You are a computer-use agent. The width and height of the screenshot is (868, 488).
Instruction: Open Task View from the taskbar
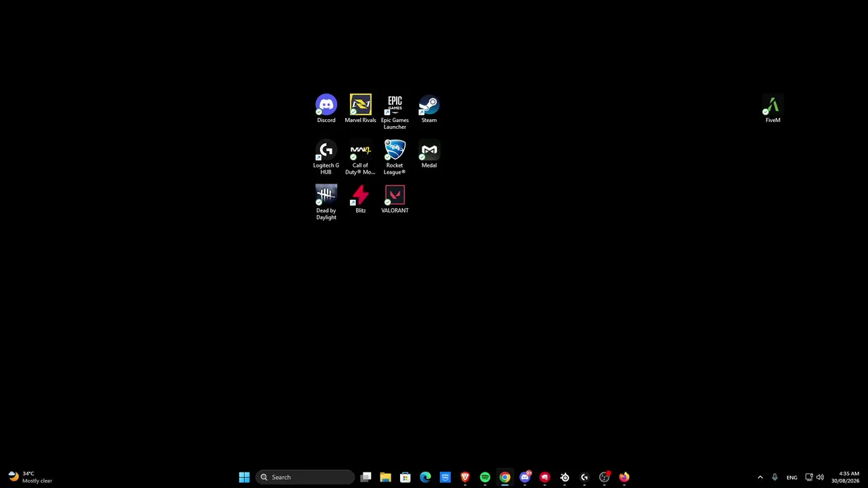(366, 477)
